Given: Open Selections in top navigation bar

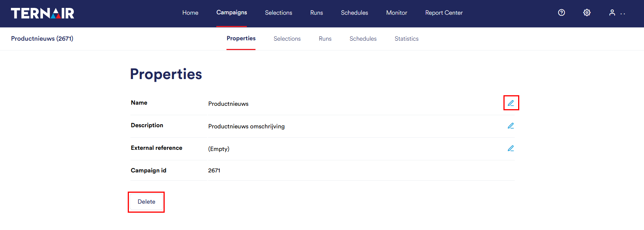Looking at the screenshot, I should click(x=278, y=13).
